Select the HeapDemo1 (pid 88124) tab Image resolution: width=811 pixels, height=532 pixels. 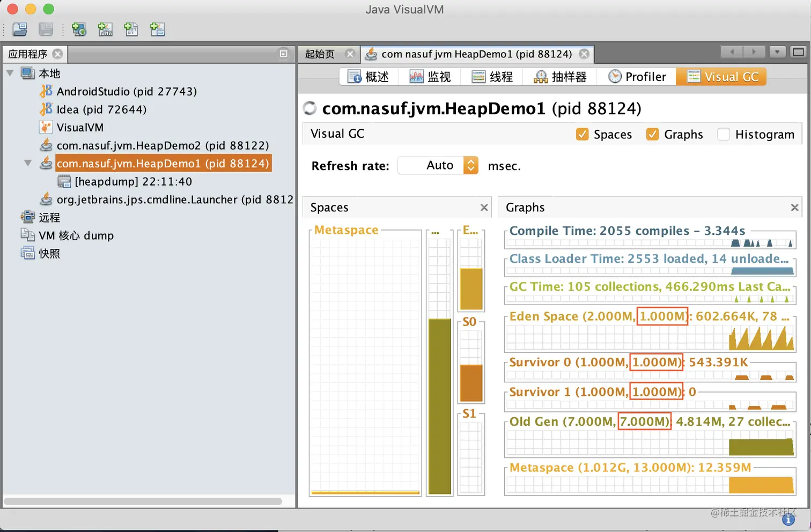[x=476, y=54]
